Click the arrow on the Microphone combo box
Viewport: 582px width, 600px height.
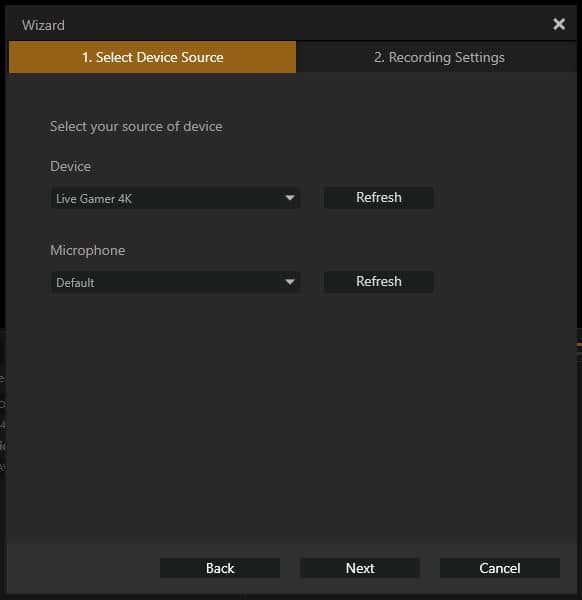(290, 282)
